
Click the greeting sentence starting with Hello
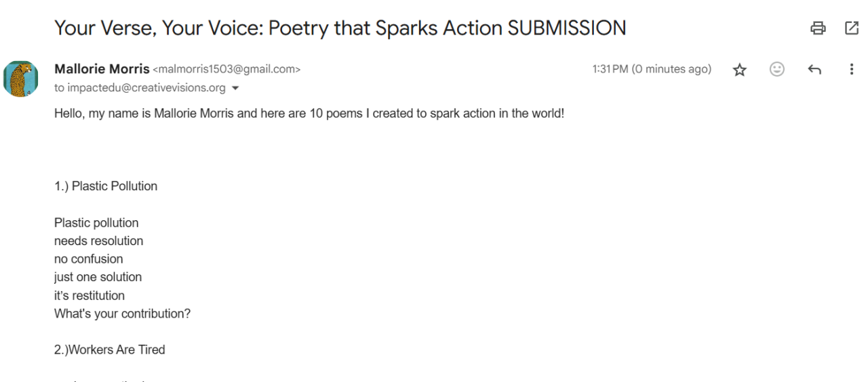(x=309, y=113)
